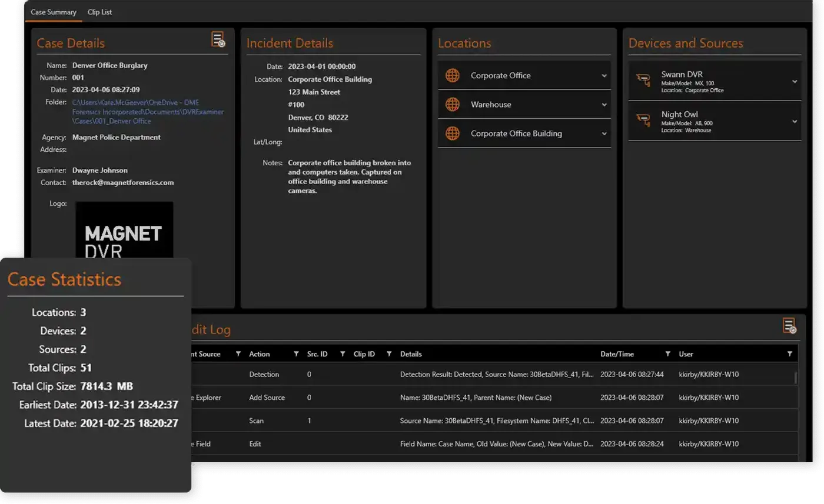The height and width of the screenshot is (504, 824).
Task: Click the Latest Date '2021-02-25 18:20:27'
Action: [129, 423]
